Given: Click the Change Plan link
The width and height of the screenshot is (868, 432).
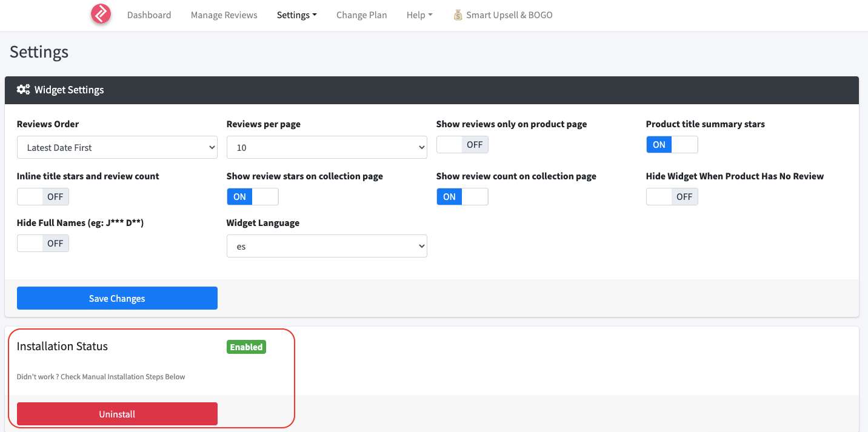Looking at the screenshot, I should 361,15.
